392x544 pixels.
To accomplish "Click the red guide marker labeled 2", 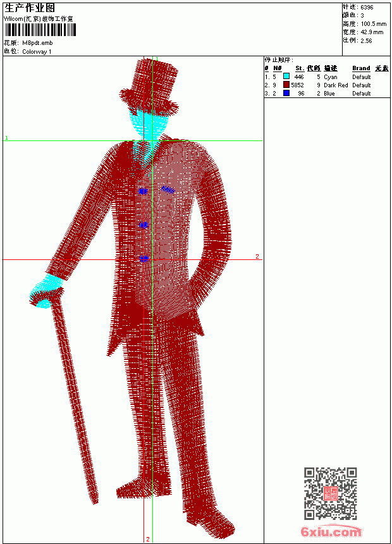I will tap(257, 256).
